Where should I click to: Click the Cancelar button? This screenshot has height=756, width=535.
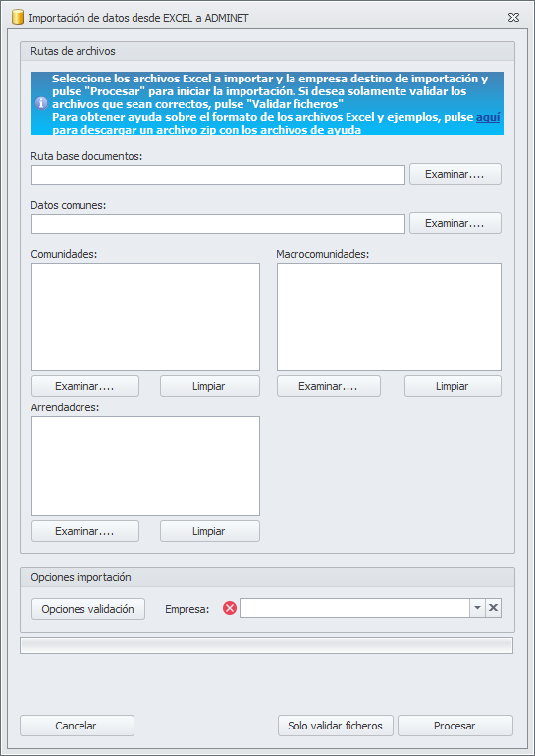coord(78,726)
